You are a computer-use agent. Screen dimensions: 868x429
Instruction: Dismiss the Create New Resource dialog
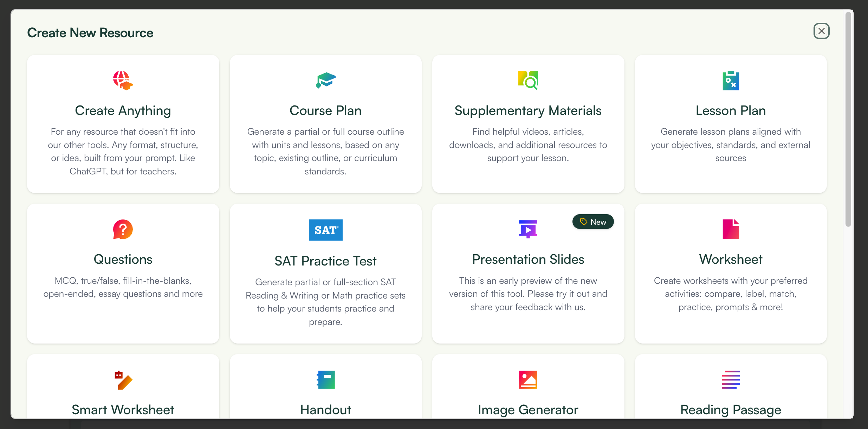point(821,31)
